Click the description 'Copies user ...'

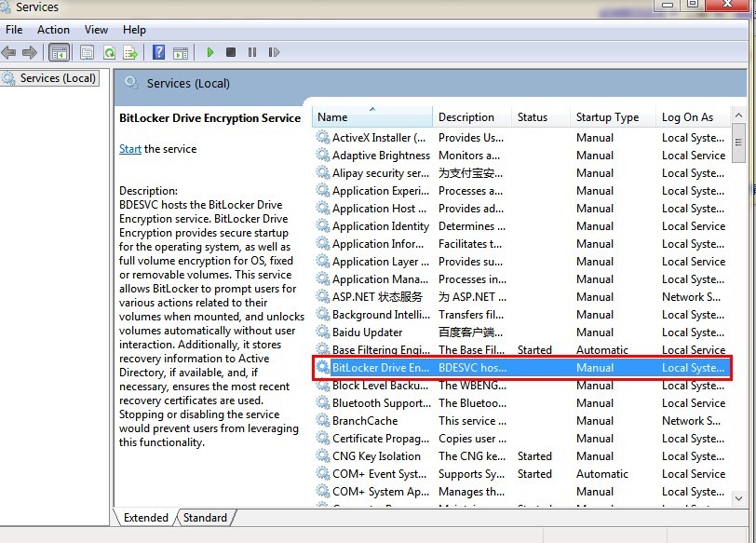tap(472, 439)
